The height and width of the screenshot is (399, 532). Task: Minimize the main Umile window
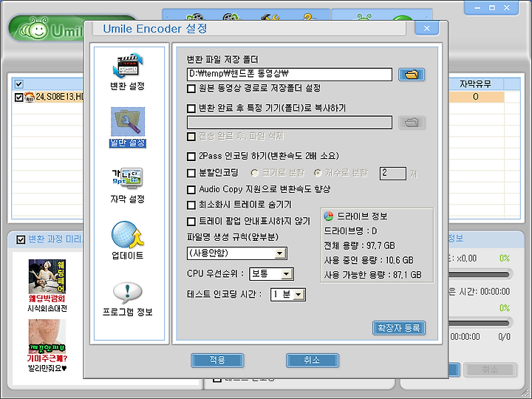coord(477,8)
